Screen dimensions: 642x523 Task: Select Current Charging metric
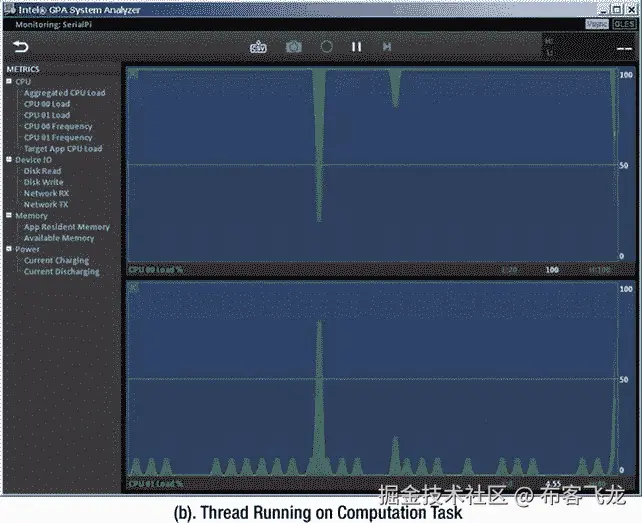56,260
